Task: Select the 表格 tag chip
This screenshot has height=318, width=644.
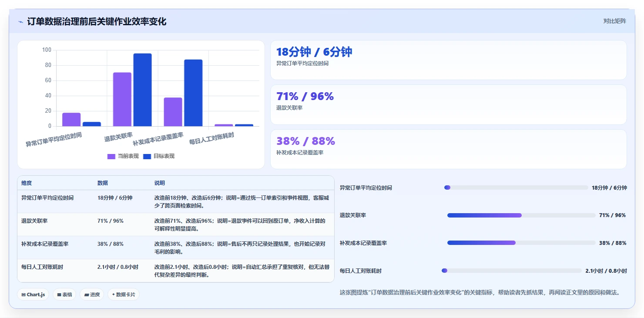Action: click(64, 295)
